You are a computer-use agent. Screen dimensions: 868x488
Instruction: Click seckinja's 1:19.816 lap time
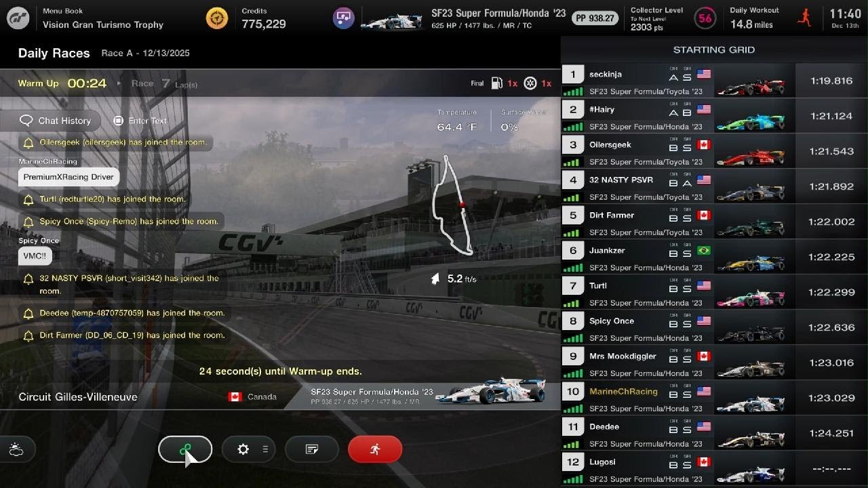coord(831,81)
